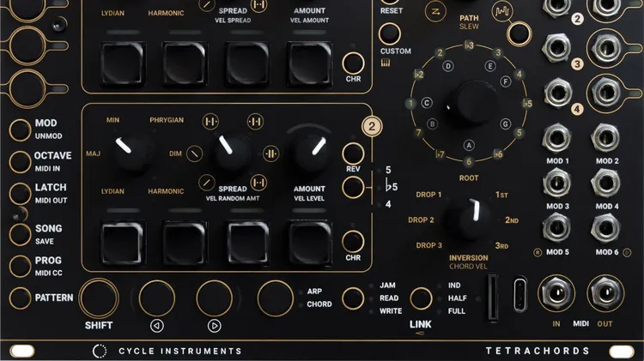Click the MOD 1 jack
The image size is (644, 361).
[x=557, y=138]
